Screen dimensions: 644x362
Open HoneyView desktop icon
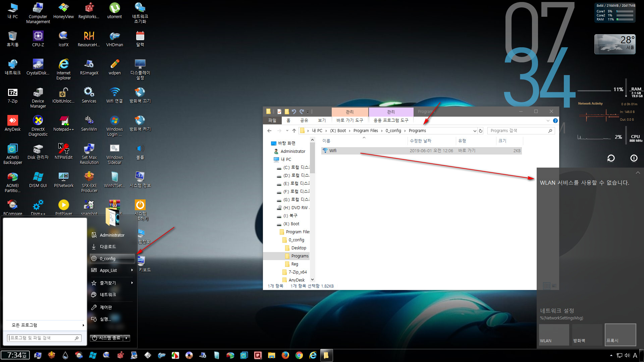[x=63, y=10]
